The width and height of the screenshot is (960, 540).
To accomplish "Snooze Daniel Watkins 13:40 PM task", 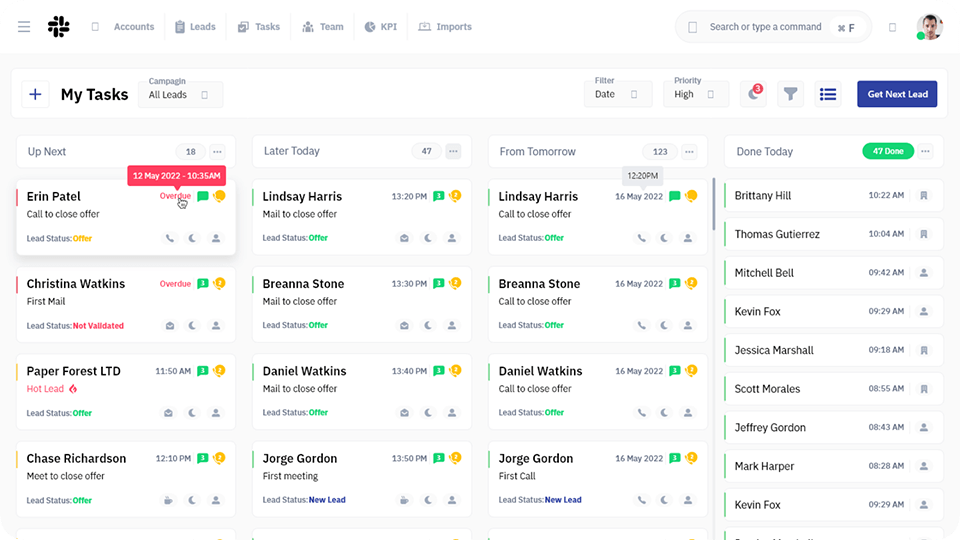I will (x=428, y=413).
